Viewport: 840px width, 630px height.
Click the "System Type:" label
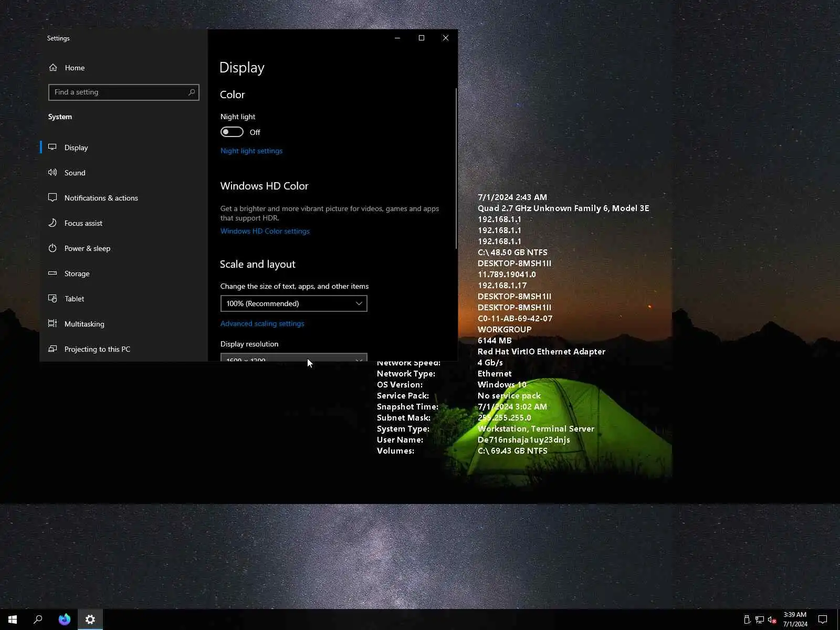point(403,429)
